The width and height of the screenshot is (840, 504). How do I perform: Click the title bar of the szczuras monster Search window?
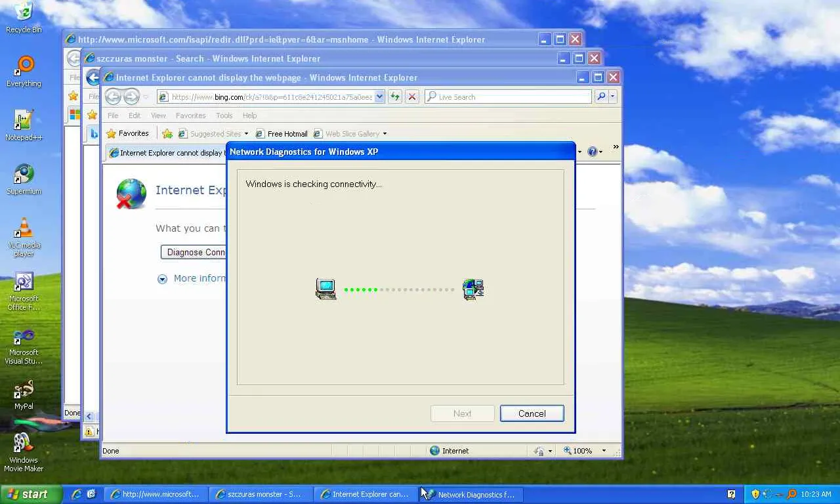318,58
